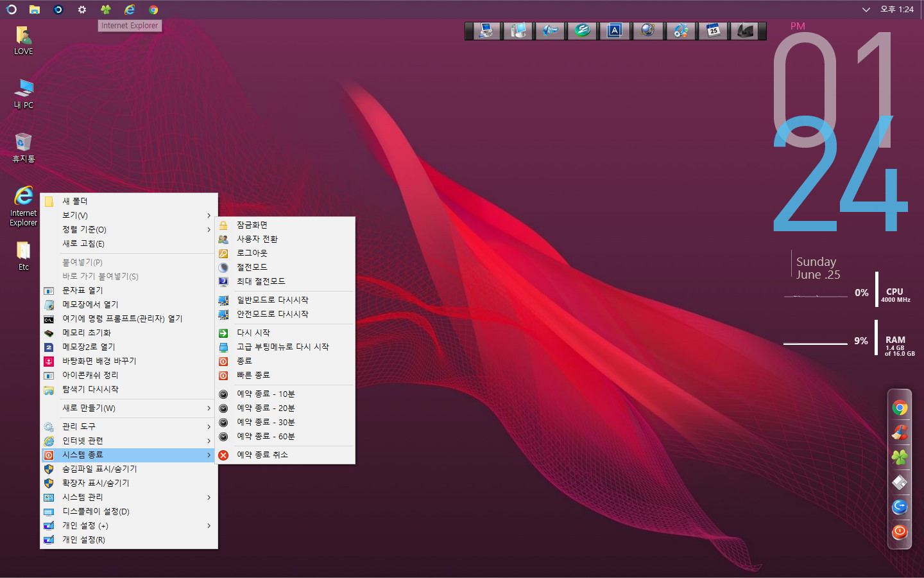Click red power button in right dock
This screenshot has height=578, width=924.
(900, 532)
